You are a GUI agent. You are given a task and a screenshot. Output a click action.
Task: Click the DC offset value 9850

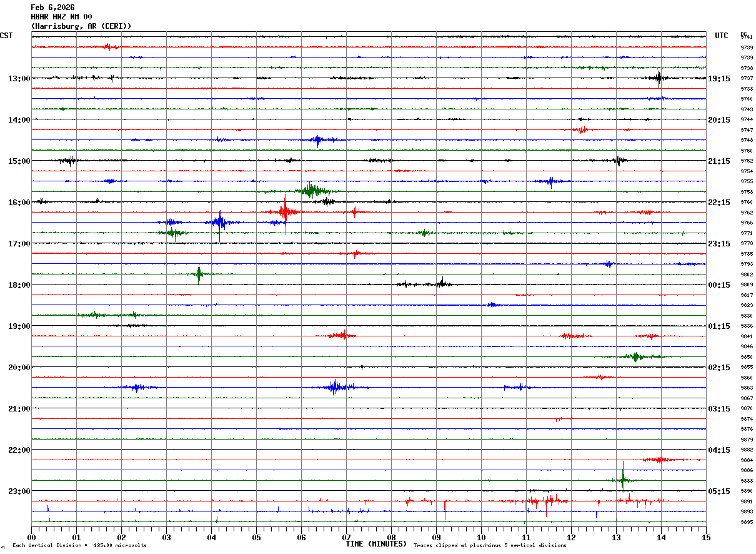747,357
